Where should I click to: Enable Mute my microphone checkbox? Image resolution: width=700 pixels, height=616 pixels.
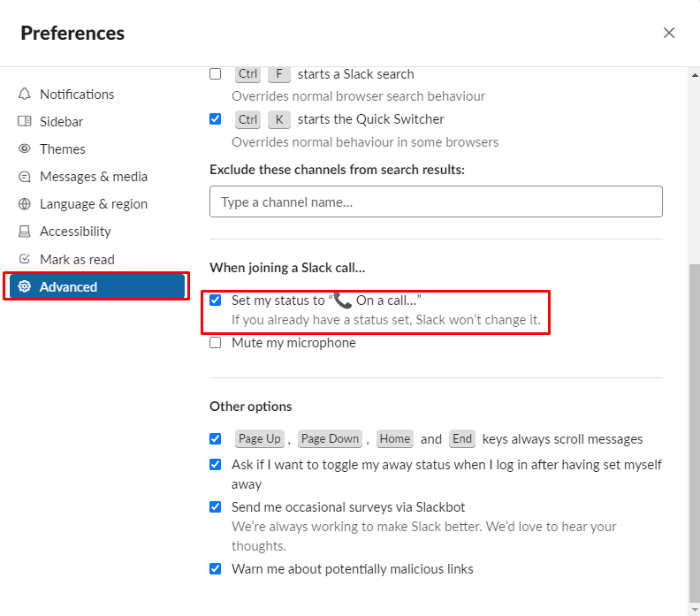click(216, 343)
